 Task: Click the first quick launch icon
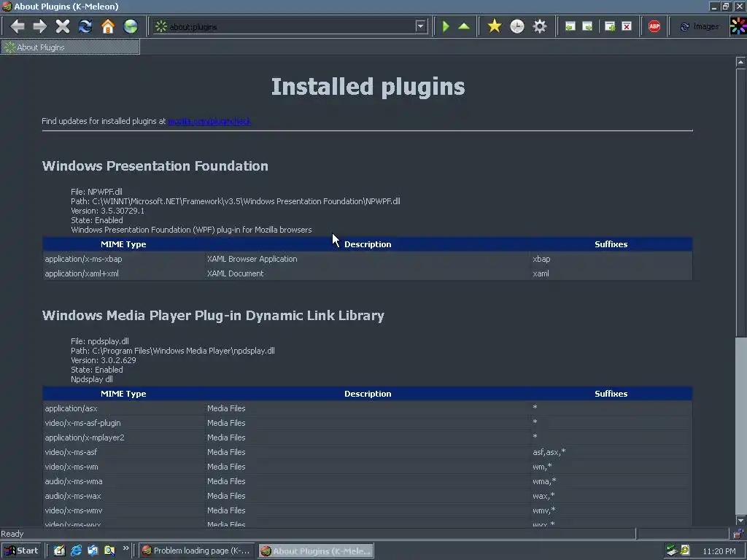tap(59, 551)
